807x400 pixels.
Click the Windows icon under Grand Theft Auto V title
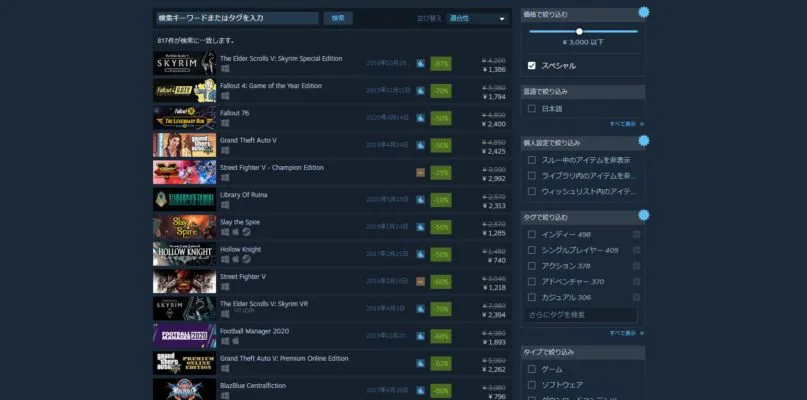(x=225, y=150)
